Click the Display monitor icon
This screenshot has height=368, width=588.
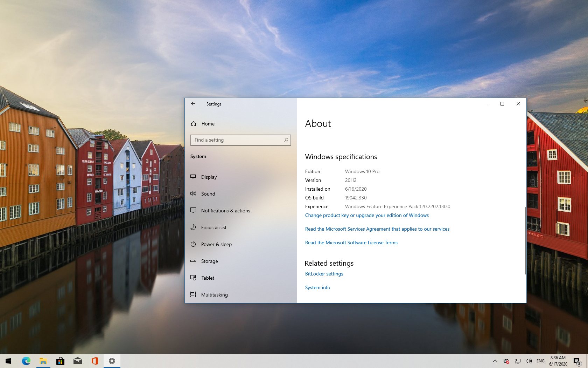pos(193,177)
